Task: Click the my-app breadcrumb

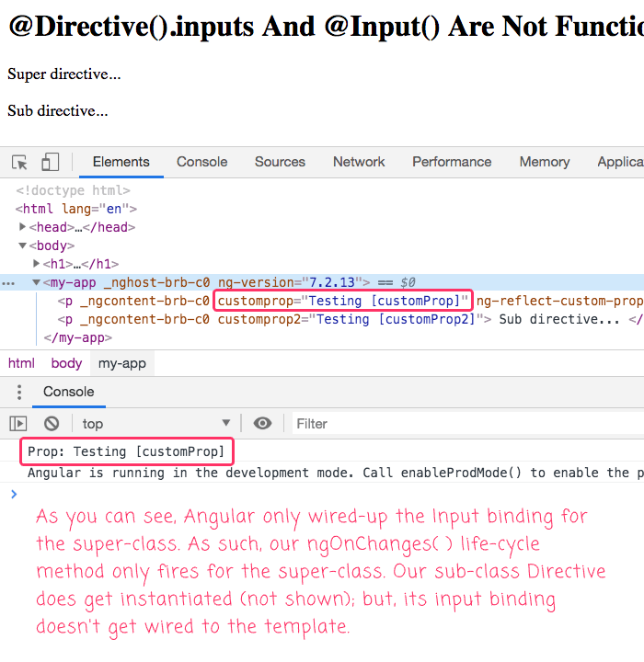Action: tap(122, 363)
